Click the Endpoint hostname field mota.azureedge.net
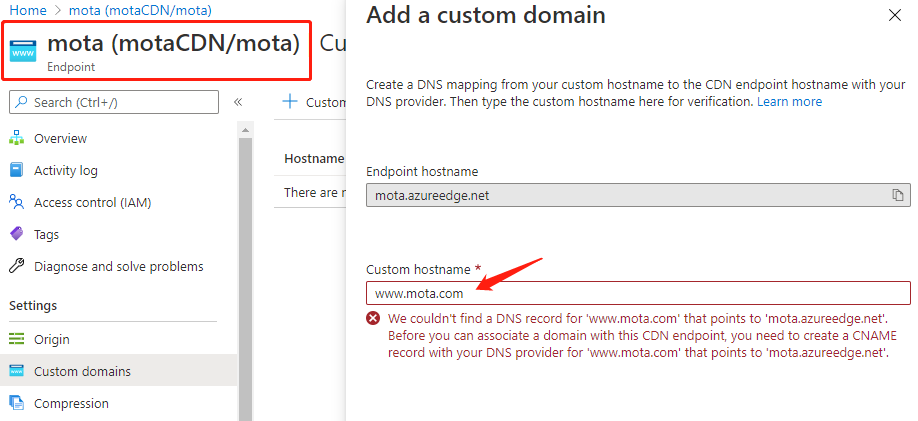This screenshot has width=918, height=421. [x=638, y=195]
